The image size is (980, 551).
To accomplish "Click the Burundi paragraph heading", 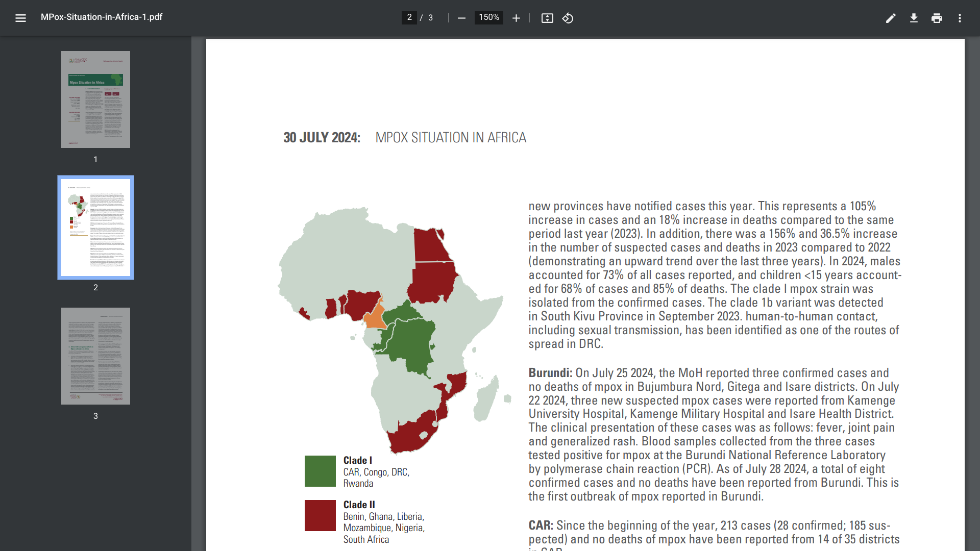I will coord(550,373).
